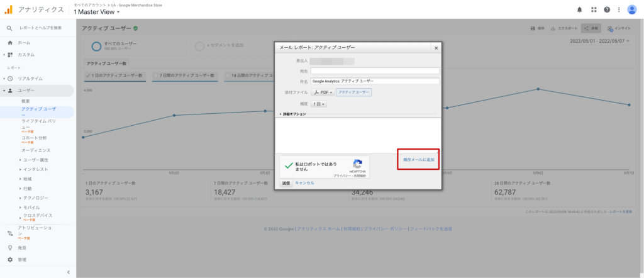Open the user account avatar
The width and height of the screenshot is (644, 278).
click(x=631, y=9)
